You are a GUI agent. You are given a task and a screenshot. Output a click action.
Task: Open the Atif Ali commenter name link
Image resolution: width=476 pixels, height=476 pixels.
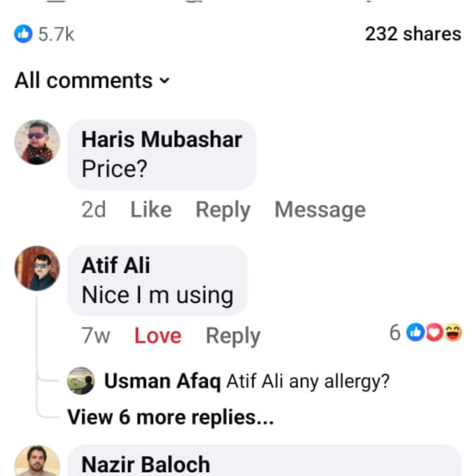click(115, 266)
